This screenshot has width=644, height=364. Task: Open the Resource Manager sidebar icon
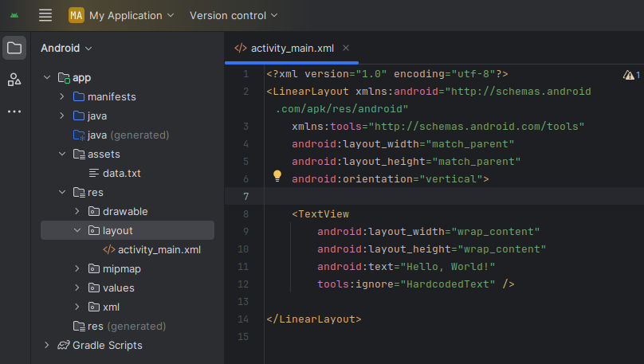(x=14, y=80)
